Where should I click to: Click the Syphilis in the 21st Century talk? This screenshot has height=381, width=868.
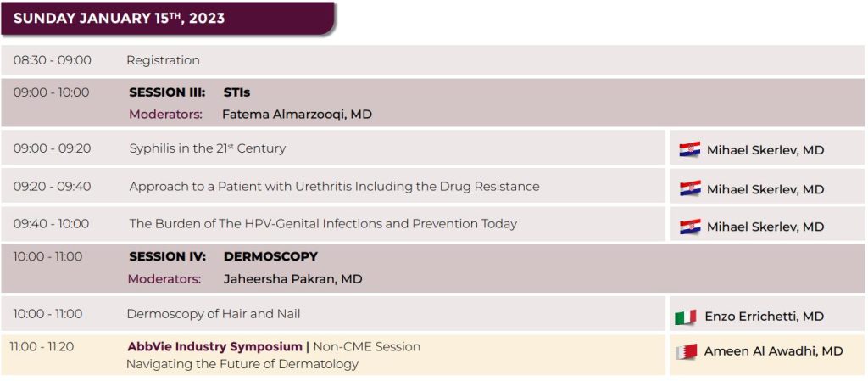pyautogui.click(x=208, y=148)
